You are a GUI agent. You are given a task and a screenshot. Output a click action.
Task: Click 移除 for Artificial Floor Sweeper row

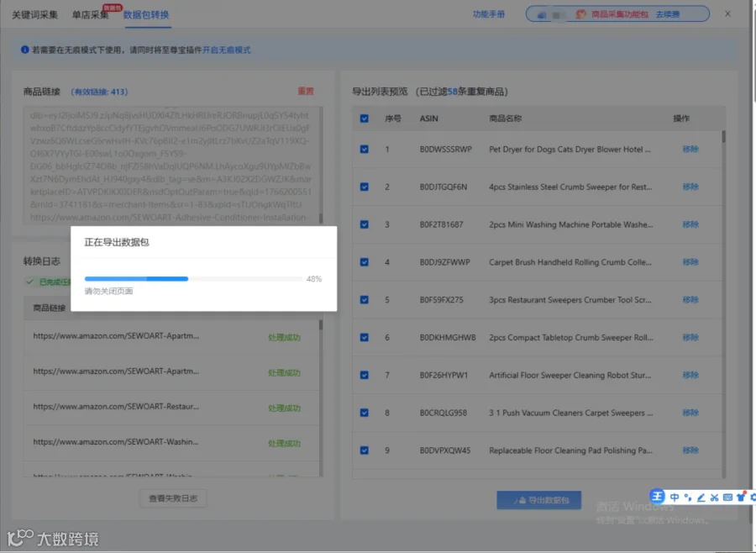[690, 375]
